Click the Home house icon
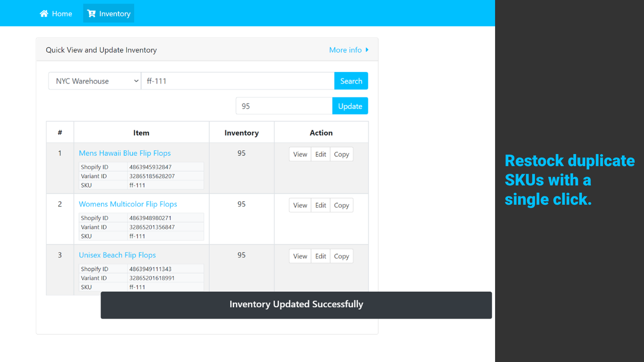The height and width of the screenshot is (362, 644). [44, 14]
